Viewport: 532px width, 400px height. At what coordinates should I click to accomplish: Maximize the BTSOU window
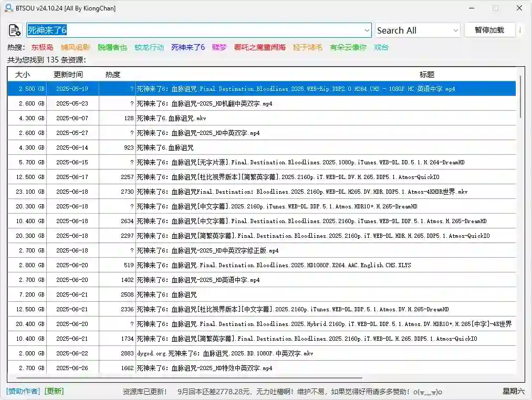(495, 8)
